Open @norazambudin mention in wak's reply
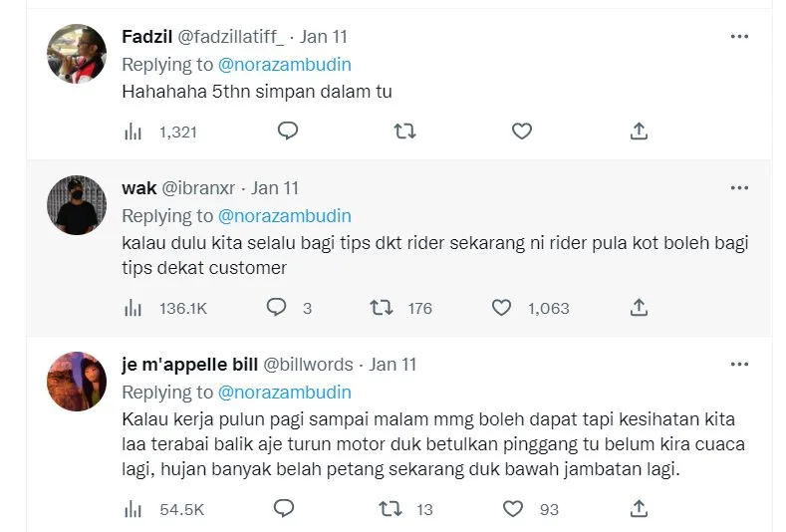The image size is (786, 532). tap(284, 215)
